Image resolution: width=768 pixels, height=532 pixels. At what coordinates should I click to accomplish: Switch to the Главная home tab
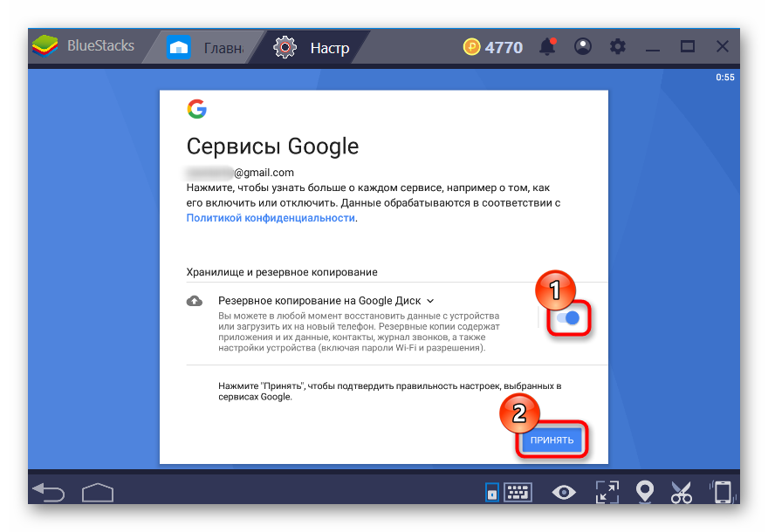pos(207,47)
